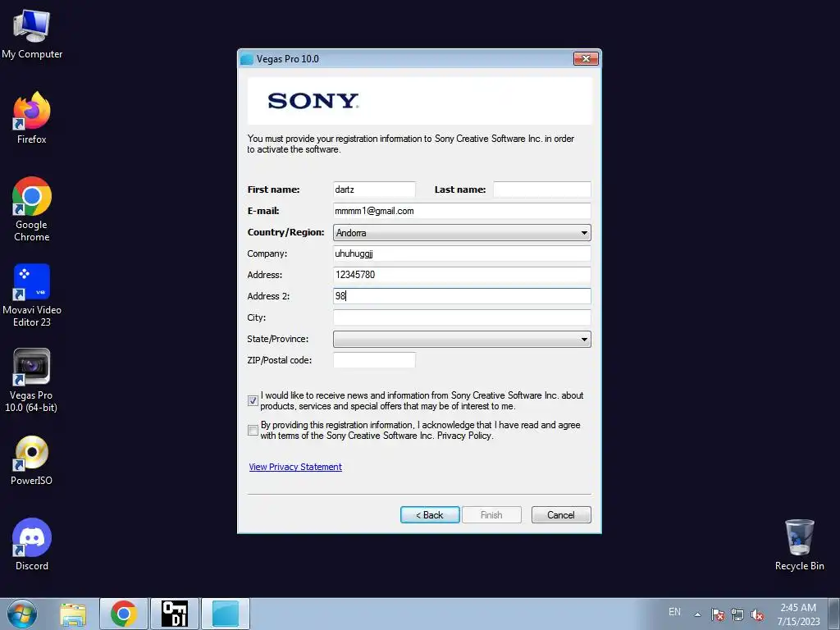The width and height of the screenshot is (840, 630).
Task: Click the Address input field
Action: pyautogui.click(x=462, y=275)
